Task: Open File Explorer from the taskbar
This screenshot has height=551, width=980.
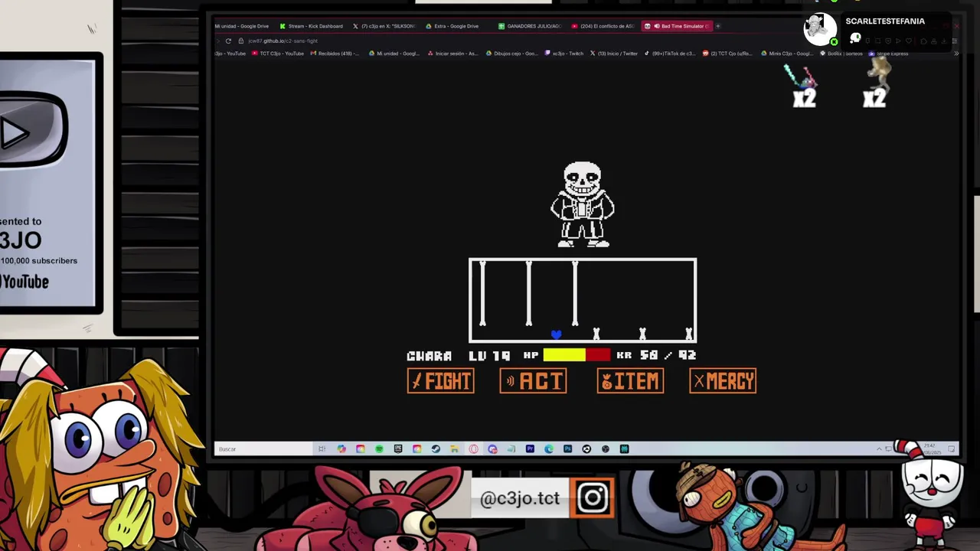Action: (x=454, y=449)
